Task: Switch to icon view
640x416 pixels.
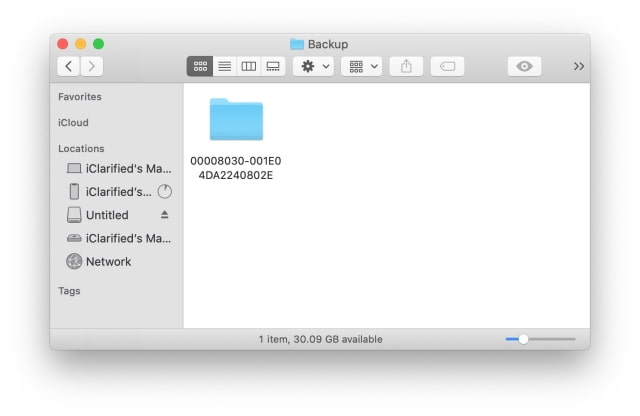Action: 200,66
